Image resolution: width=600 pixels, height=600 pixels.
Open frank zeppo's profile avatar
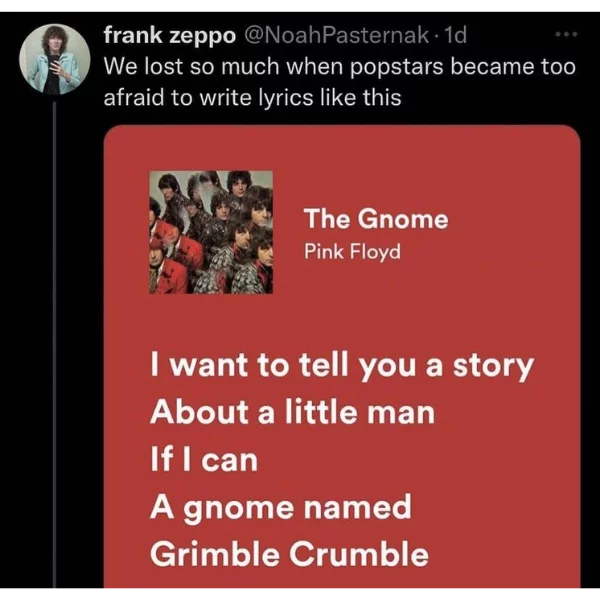click(55, 59)
